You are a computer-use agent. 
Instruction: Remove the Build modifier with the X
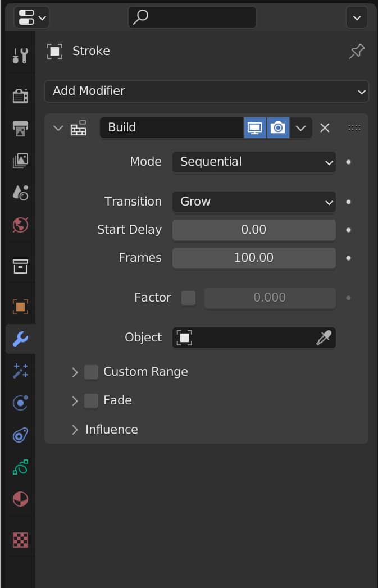(x=324, y=127)
